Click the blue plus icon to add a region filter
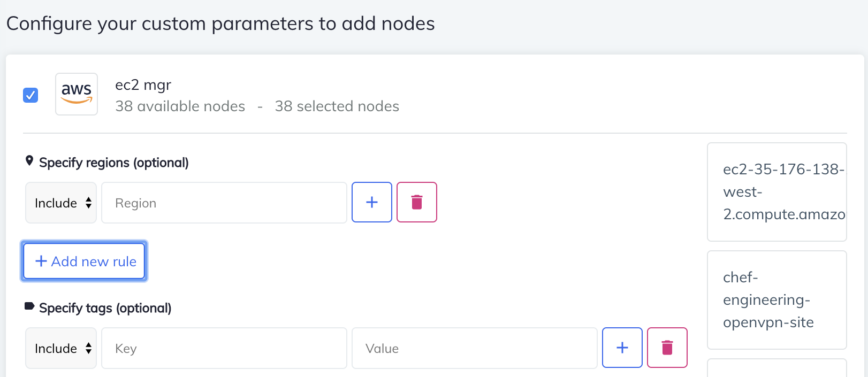Screen dimensions: 868x377 371,202
